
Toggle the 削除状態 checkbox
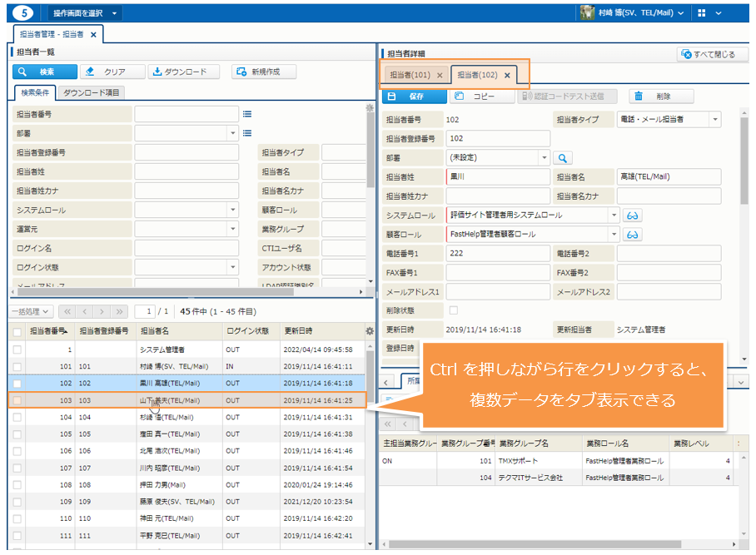click(x=454, y=310)
